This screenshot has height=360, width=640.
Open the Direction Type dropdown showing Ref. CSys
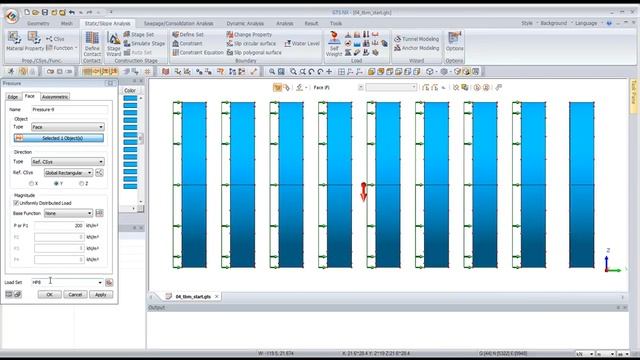coord(68,162)
